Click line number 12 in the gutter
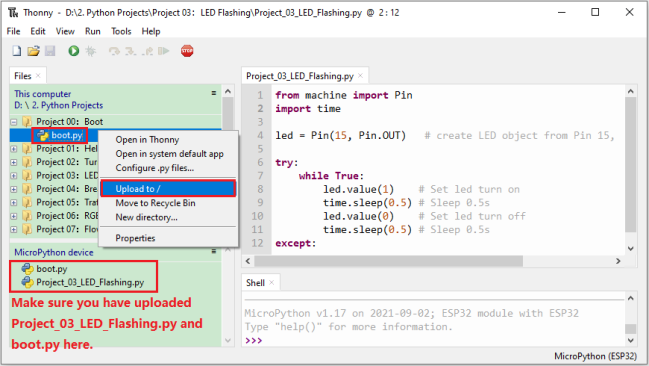The height and width of the screenshot is (366, 649). click(257, 243)
